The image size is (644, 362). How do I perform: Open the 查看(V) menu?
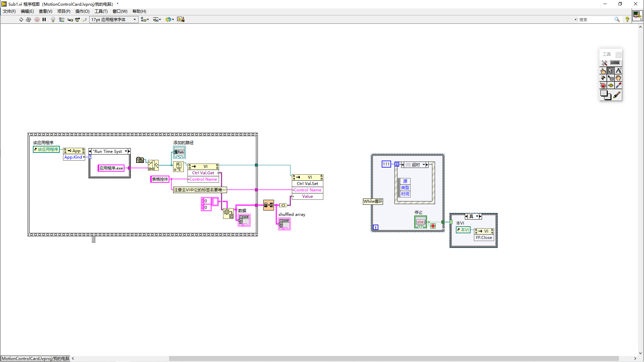pyautogui.click(x=46, y=11)
